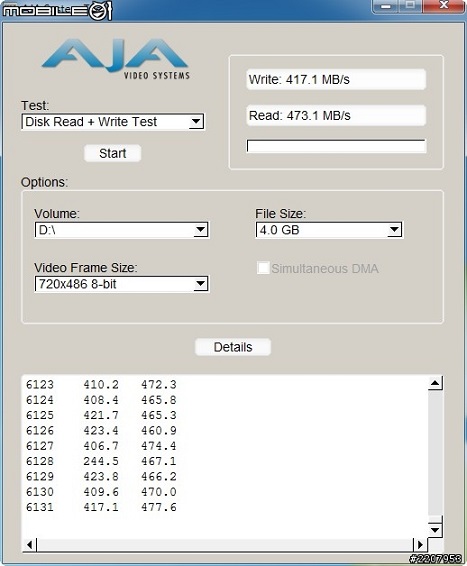Click the scroll right arrow below results
467x566 pixels.
(420, 544)
